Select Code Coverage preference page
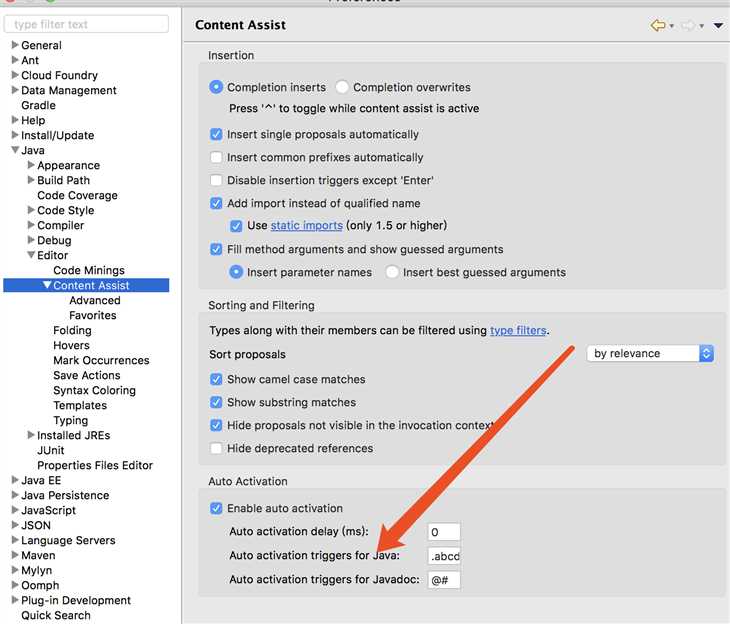730x624 pixels. pos(77,196)
